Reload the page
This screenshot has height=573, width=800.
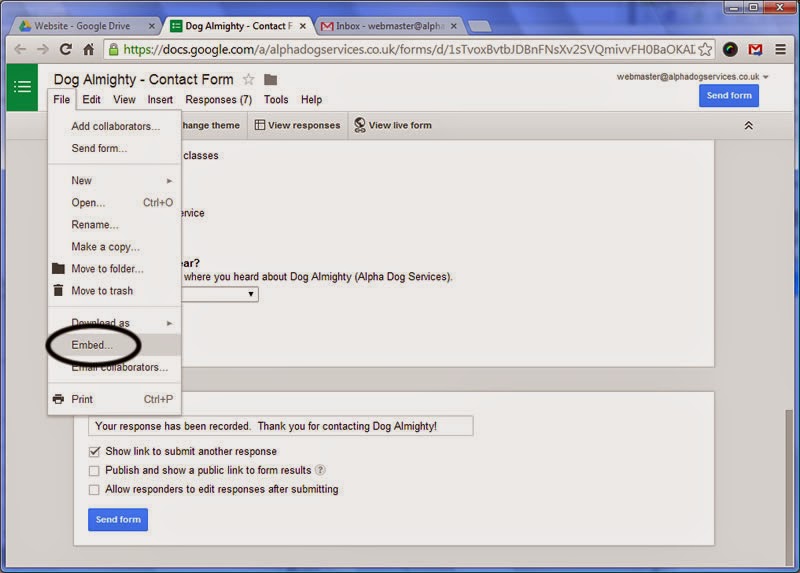point(65,49)
